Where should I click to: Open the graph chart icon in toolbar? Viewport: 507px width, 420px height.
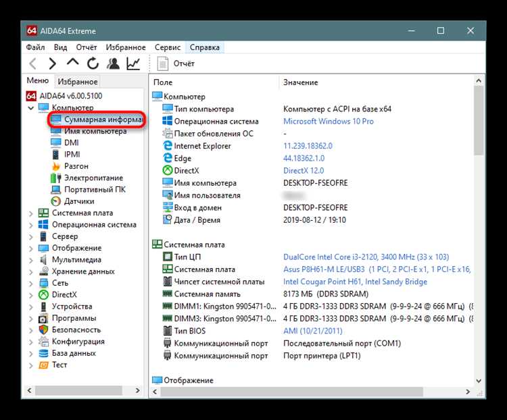[133, 64]
